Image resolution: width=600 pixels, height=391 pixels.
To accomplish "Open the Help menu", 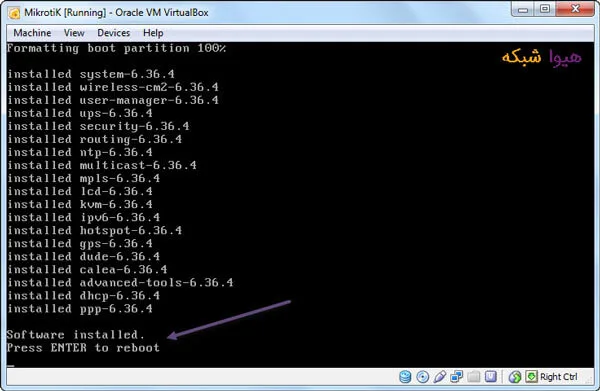I will coord(153,33).
